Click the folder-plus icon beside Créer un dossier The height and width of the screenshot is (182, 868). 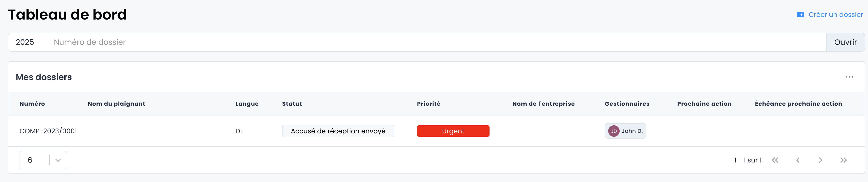coord(800,15)
